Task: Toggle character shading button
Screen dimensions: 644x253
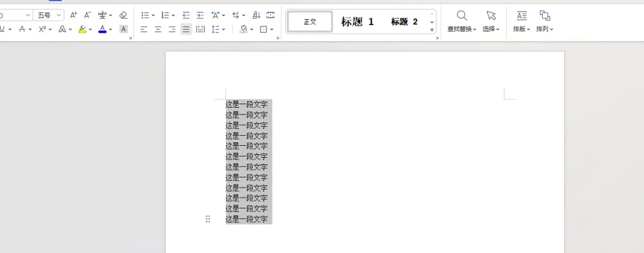Action: (123, 29)
